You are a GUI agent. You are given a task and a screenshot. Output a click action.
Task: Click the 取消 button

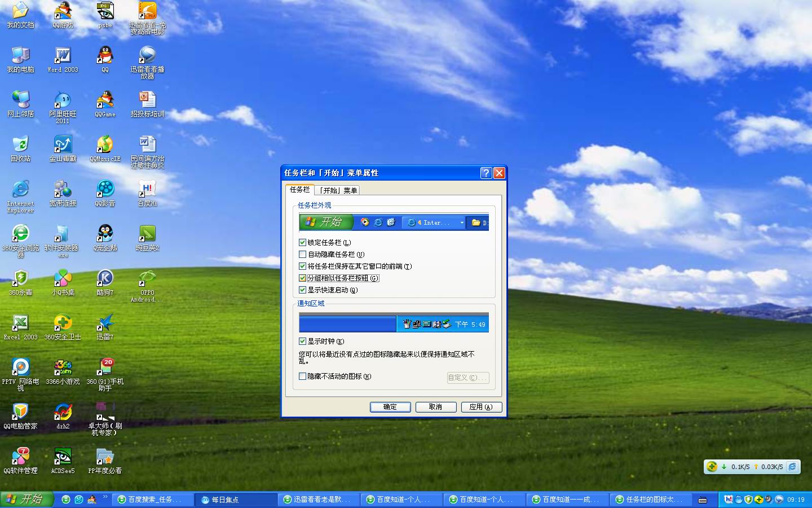pyautogui.click(x=436, y=407)
